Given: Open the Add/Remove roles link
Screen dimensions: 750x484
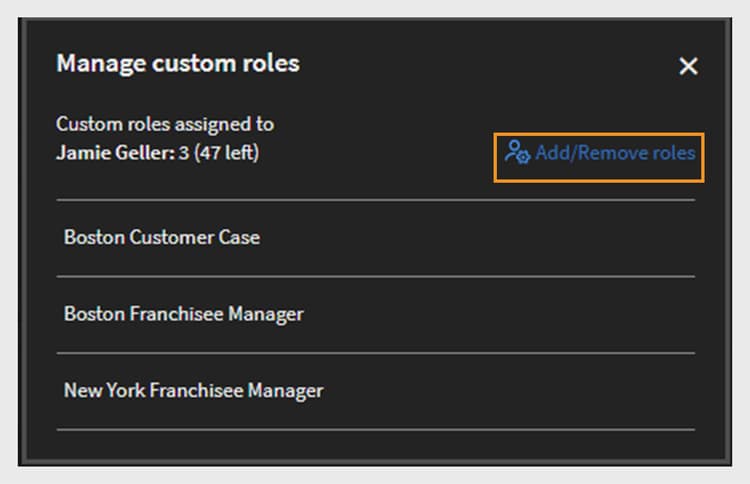Looking at the screenshot, I should point(600,154).
